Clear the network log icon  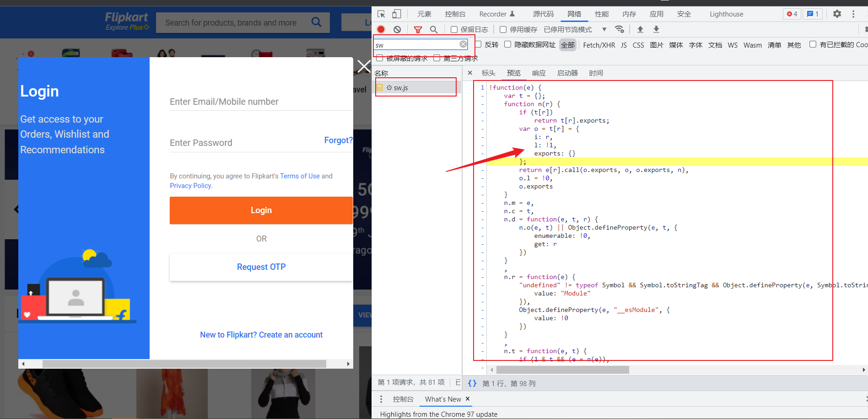point(397,29)
